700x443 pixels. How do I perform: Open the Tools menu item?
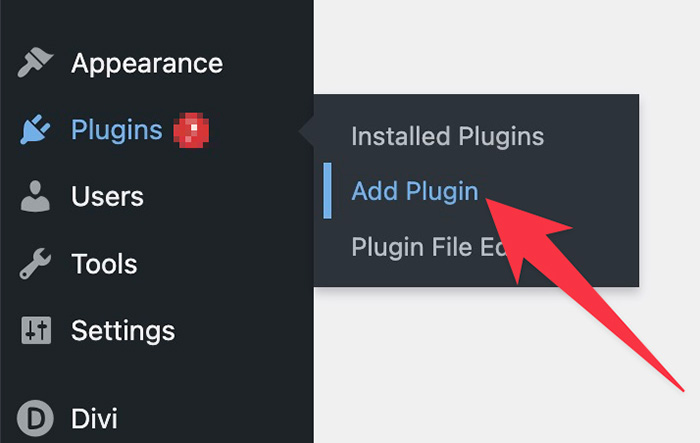[104, 264]
